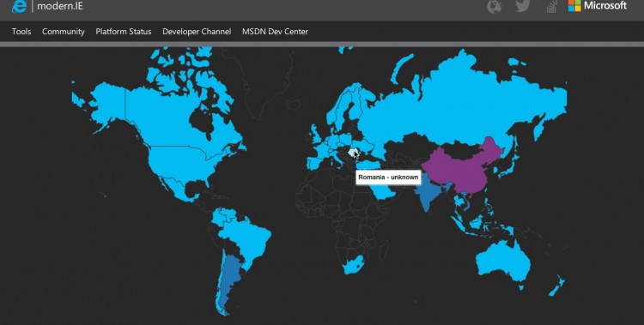Click the Romania - unknown tooltip
Screen dimensions: 644x325
pos(388,178)
